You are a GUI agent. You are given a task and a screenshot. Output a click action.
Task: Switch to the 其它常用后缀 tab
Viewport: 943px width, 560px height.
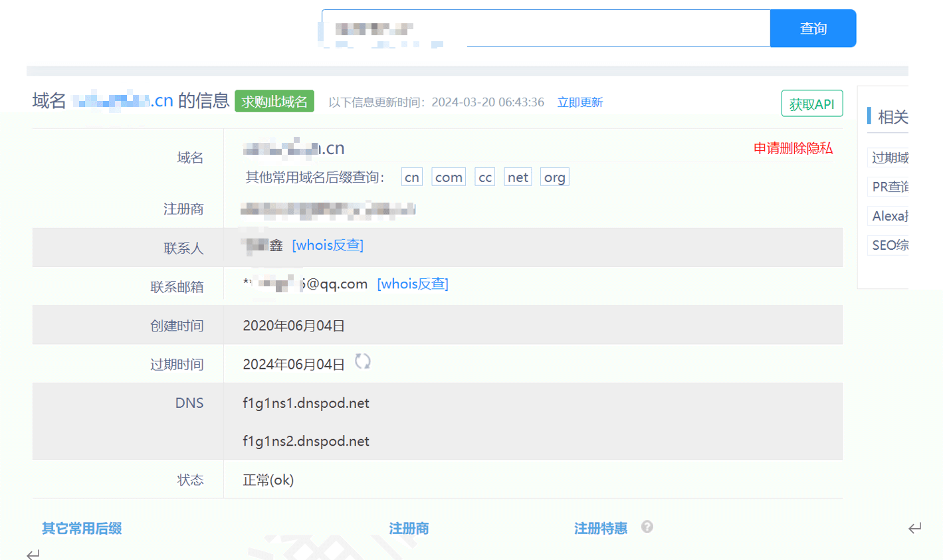[x=80, y=527]
